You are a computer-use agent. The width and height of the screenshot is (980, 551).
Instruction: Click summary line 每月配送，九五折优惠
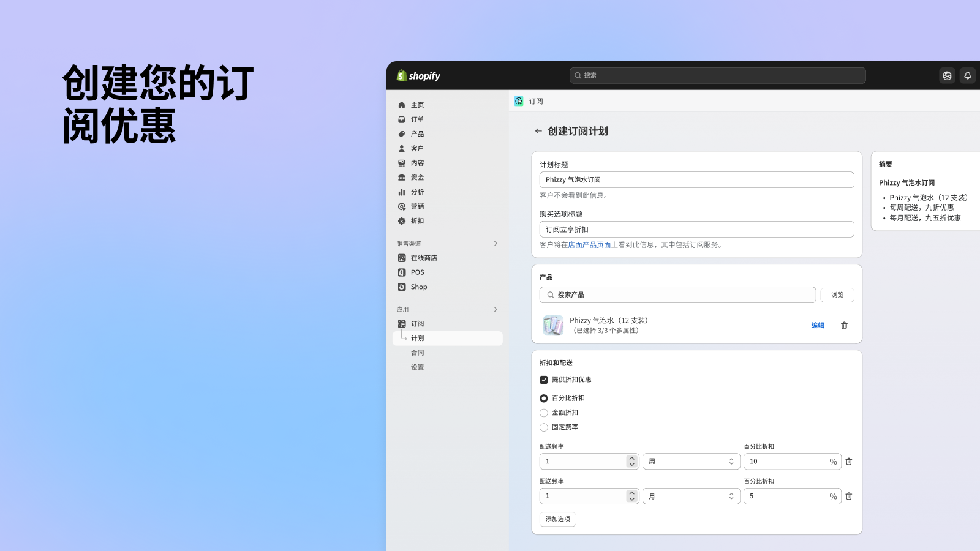coord(925,218)
